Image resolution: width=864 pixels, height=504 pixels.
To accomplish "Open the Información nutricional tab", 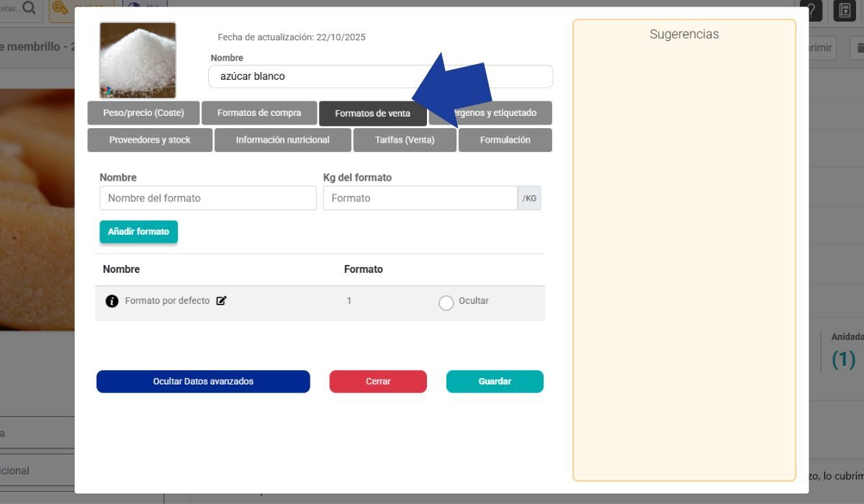I will pos(283,140).
